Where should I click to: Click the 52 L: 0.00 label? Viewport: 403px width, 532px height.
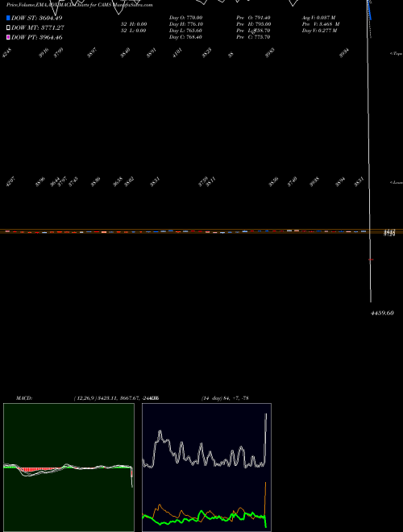(x=133, y=31)
